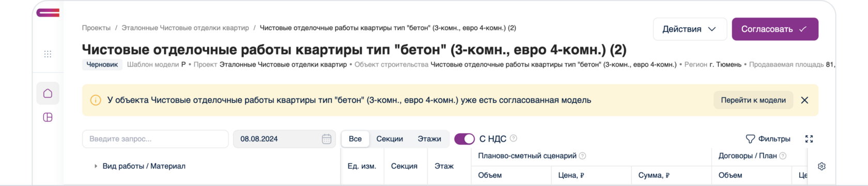Screen dimensions: 868x186
Task: Toggle the С НДС switch
Action: coord(464,139)
